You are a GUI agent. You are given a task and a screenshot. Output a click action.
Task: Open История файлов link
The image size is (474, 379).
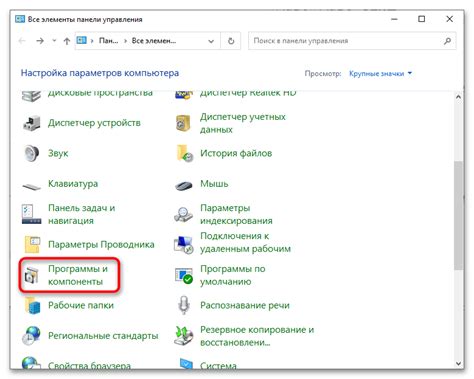click(236, 153)
